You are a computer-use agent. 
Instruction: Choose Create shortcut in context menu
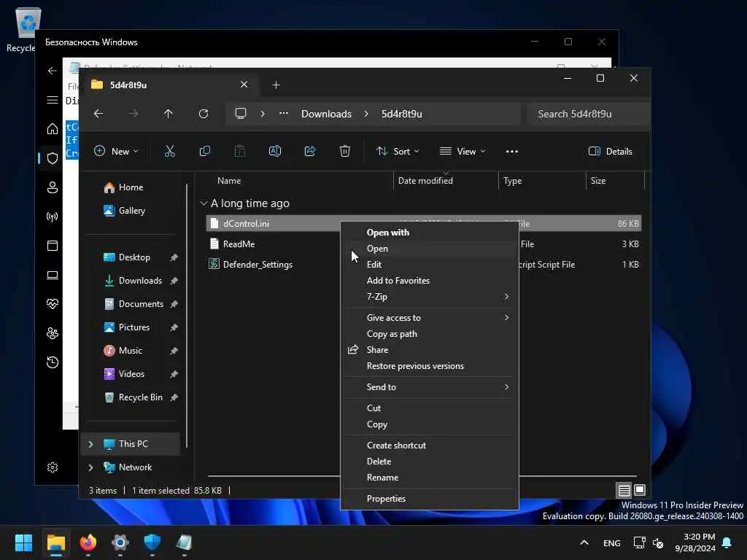(430, 446)
